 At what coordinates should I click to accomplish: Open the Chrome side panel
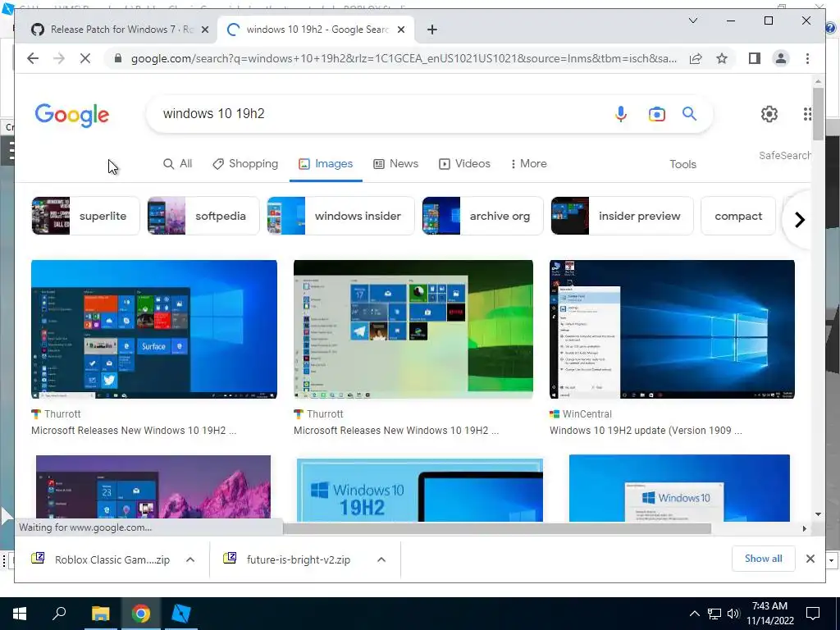pyautogui.click(x=755, y=58)
